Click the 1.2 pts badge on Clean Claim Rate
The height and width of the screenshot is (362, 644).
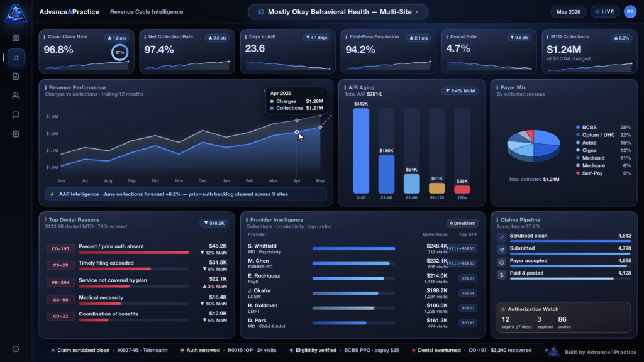click(116, 38)
